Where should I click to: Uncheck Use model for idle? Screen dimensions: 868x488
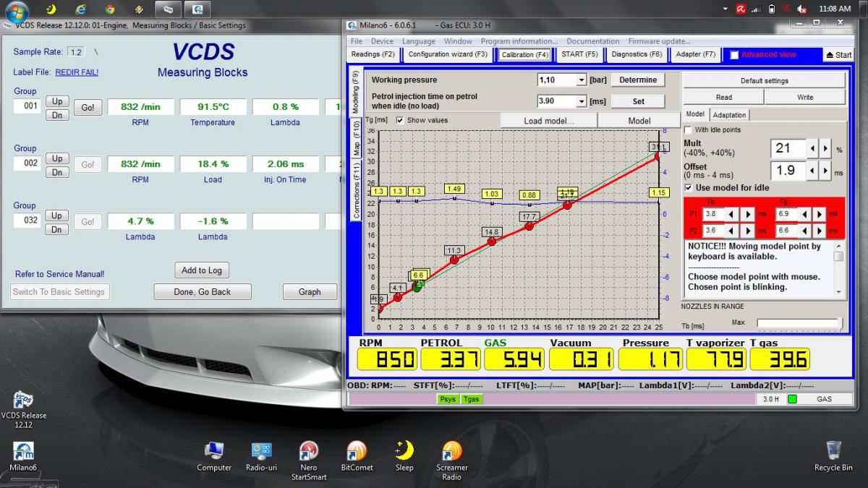tap(688, 188)
